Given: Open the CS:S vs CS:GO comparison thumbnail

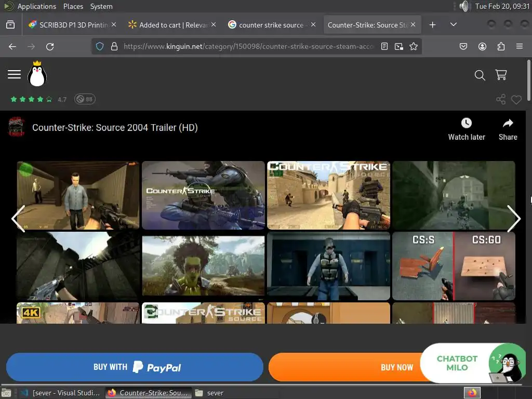Looking at the screenshot, I should click(x=454, y=266).
